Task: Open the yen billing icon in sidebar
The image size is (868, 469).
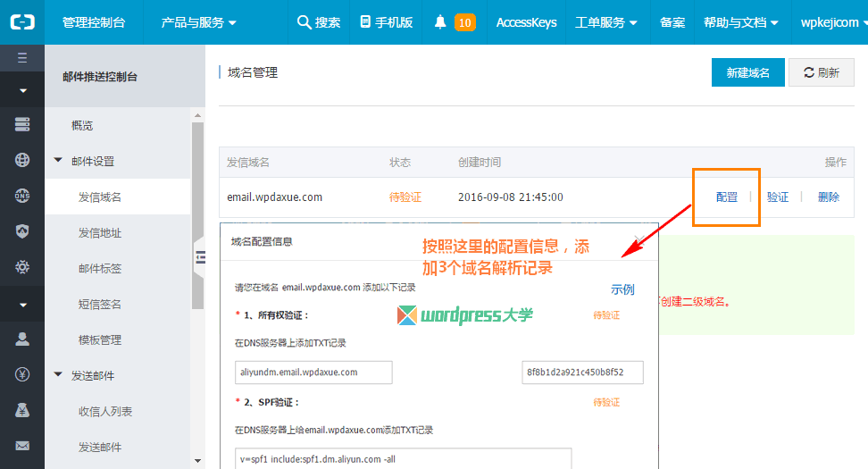Action: pyautogui.click(x=22, y=375)
